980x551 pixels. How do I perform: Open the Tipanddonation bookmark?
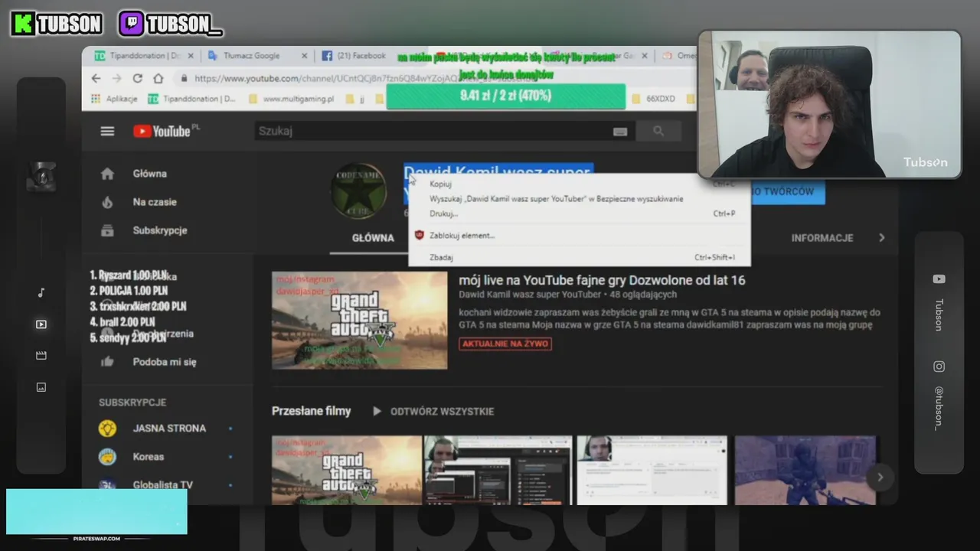coord(192,99)
